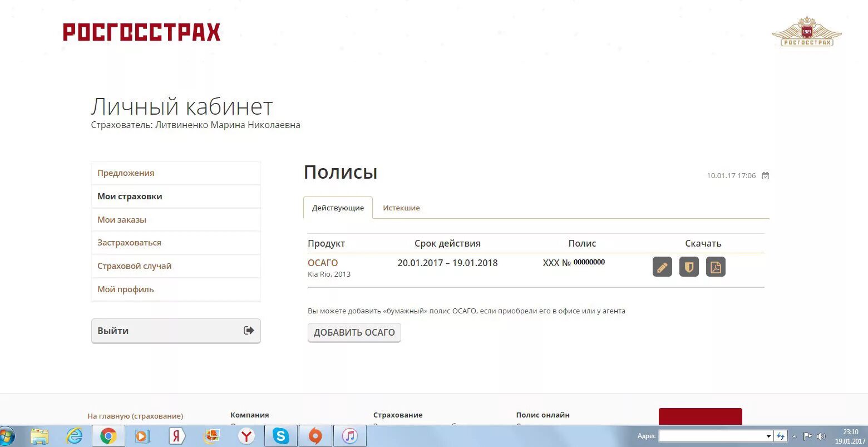This screenshot has height=447, width=868.
Task: Open Windows Start menu orb
Action: [7, 436]
